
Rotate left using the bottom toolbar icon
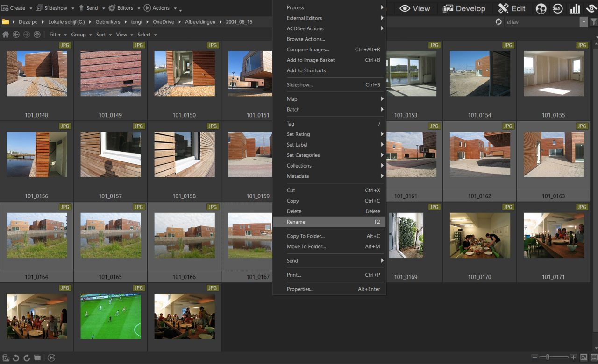click(16, 358)
